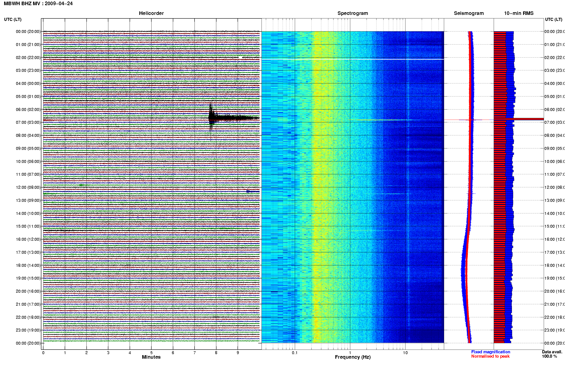Click the red spike line in Seismogram panel

[x=469, y=120]
